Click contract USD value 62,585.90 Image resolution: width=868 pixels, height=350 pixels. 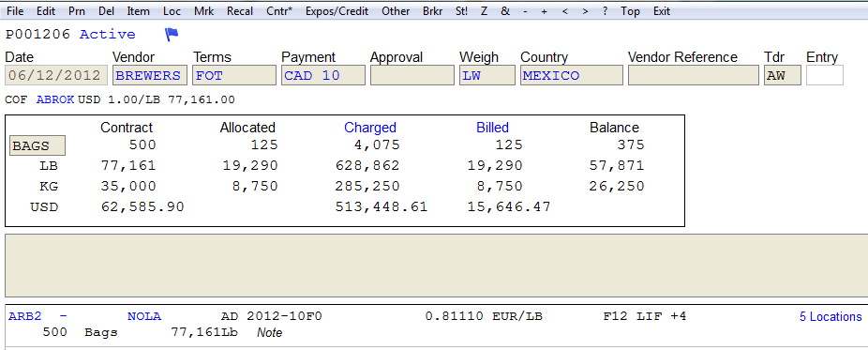click(x=142, y=207)
